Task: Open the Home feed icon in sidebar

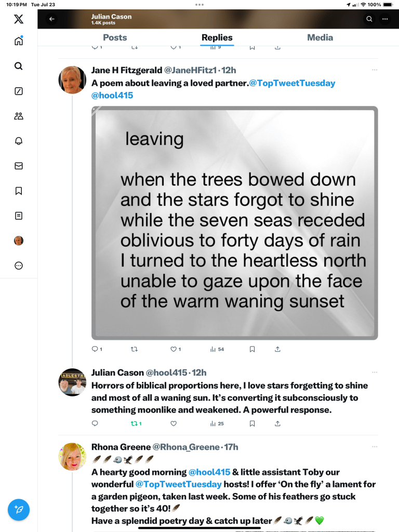Action: (x=19, y=42)
